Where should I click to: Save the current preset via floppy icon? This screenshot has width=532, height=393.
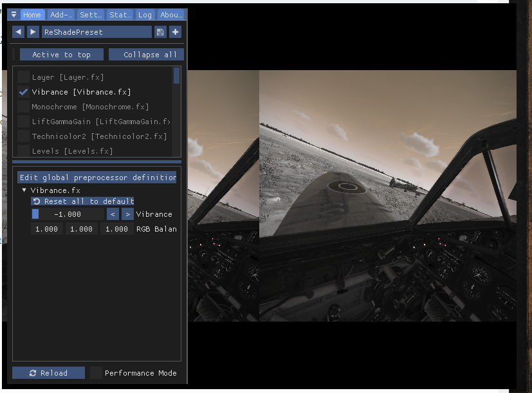(160, 32)
